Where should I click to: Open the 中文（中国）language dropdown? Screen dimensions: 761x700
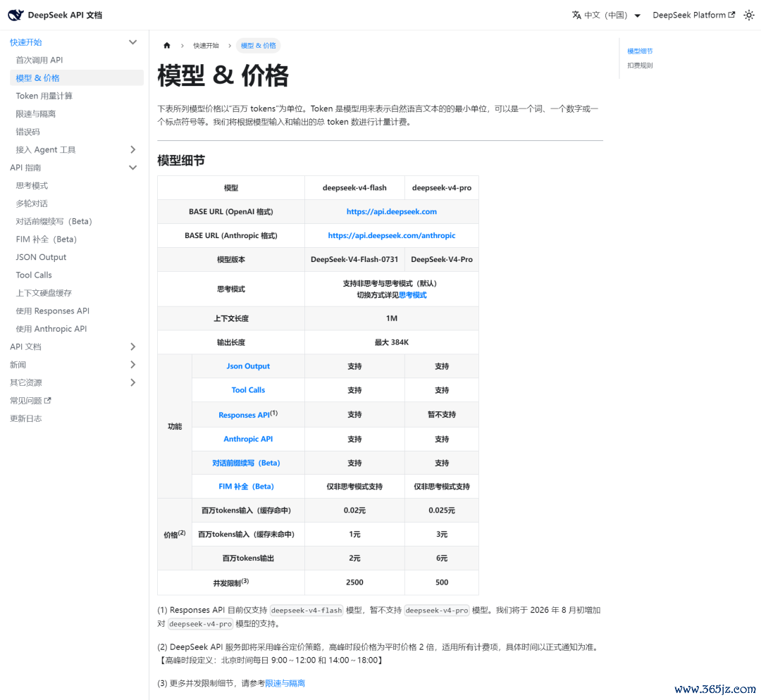(606, 15)
